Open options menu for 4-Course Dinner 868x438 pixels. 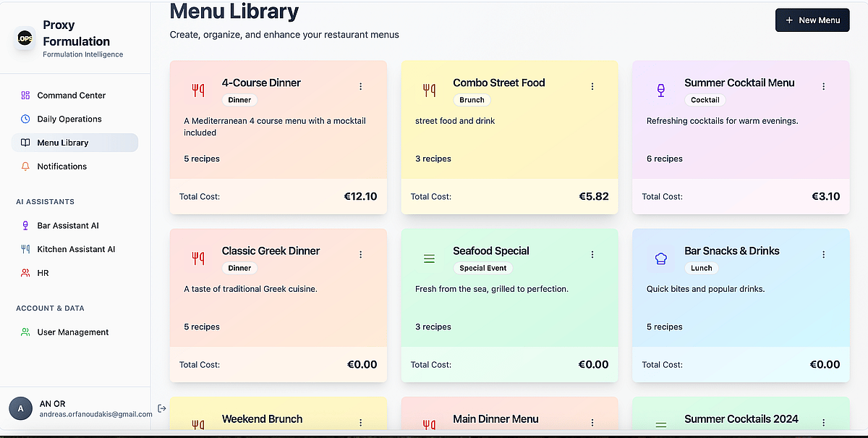pyautogui.click(x=361, y=86)
